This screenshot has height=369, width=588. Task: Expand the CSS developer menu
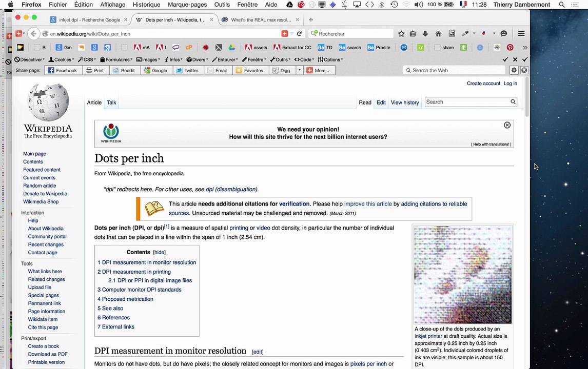tap(87, 59)
